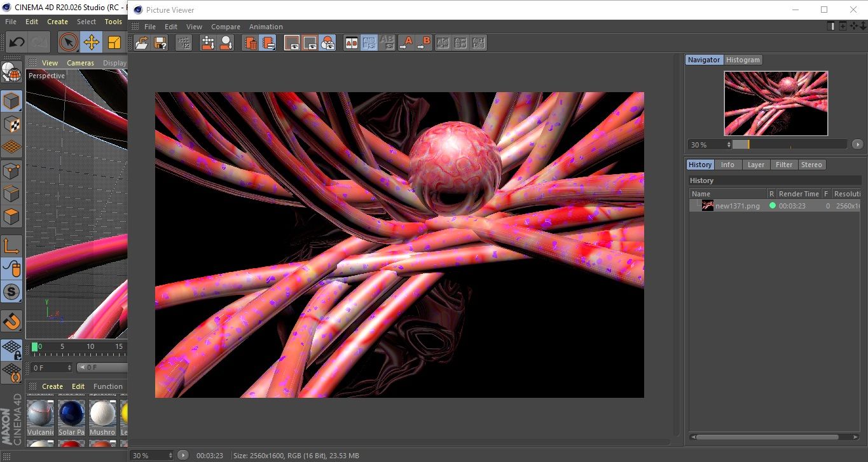Click the Stop Rendering icon in Picture Viewer toolbar
Image resolution: width=868 pixels, height=462 pixels.
coord(183,43)
